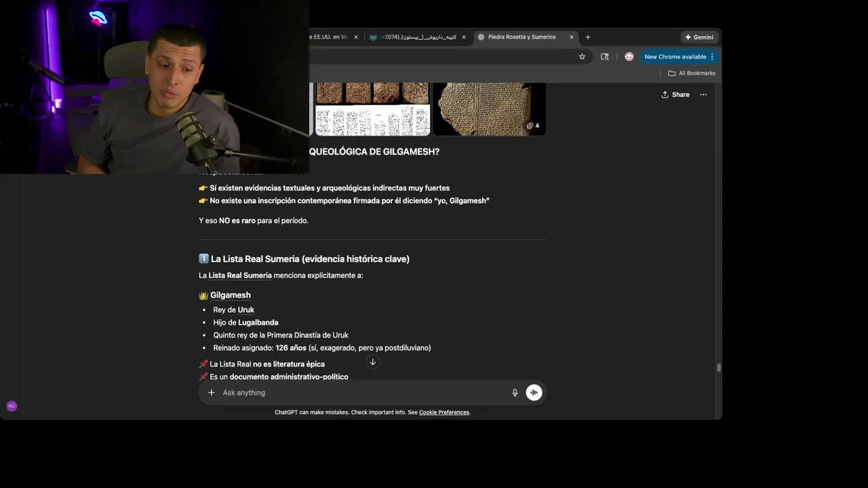The height and width of the screenshot is (488, 868).
Task: Click the image count badge showing 4
Action: 533,125
